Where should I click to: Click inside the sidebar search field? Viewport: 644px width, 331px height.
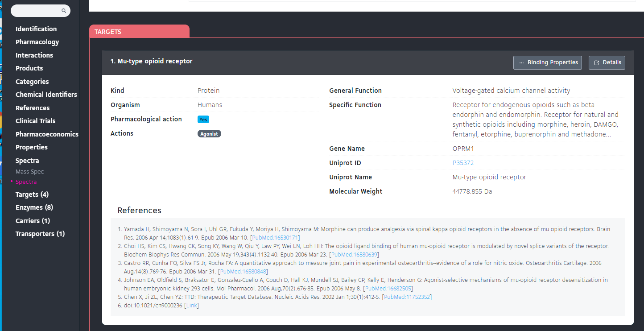coord(37,11)
